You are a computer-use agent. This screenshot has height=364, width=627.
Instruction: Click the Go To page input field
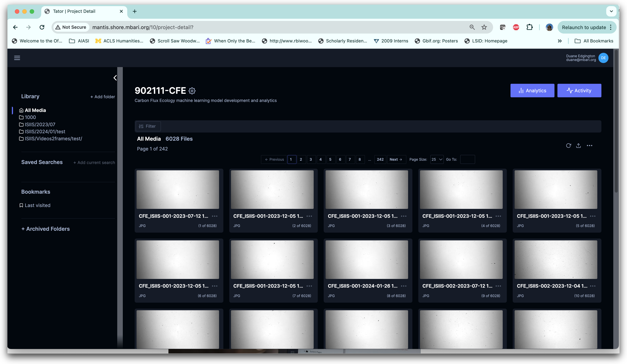click(x=467, y=159)
